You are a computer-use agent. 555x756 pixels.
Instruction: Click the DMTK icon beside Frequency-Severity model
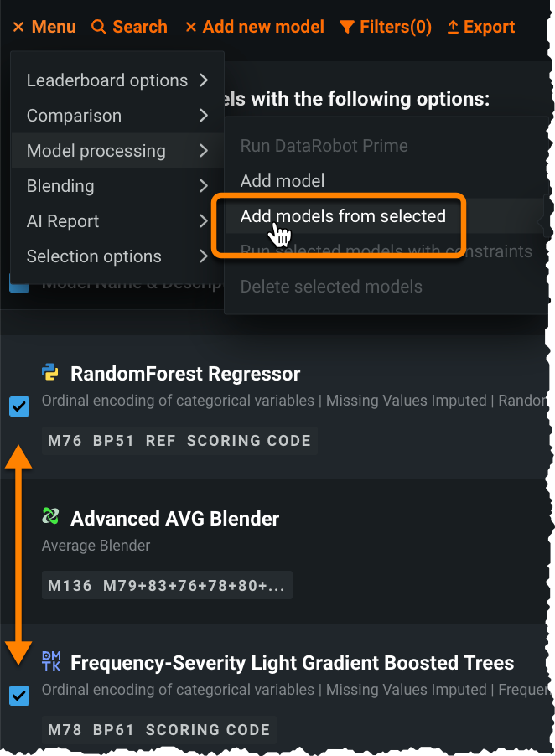point(50,661)
